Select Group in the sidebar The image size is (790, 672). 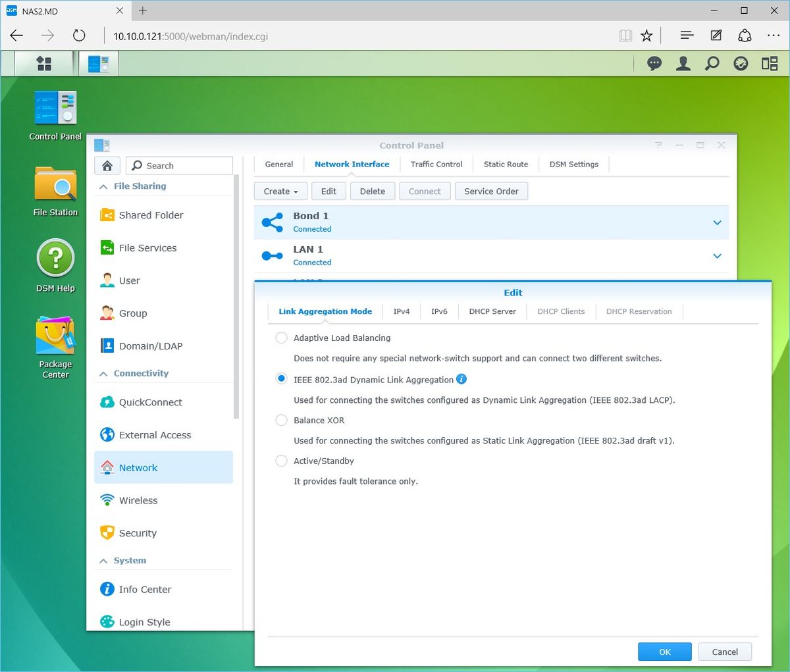pyautogui.click(x=163, y=313)
